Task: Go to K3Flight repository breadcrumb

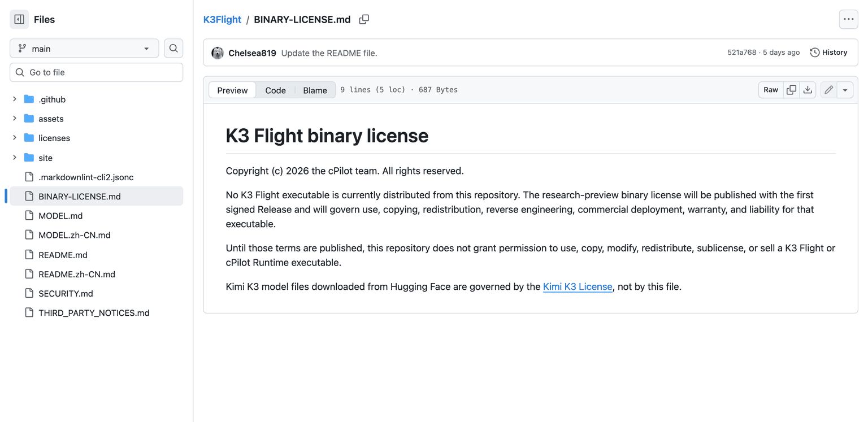Action: click(222, 19)
